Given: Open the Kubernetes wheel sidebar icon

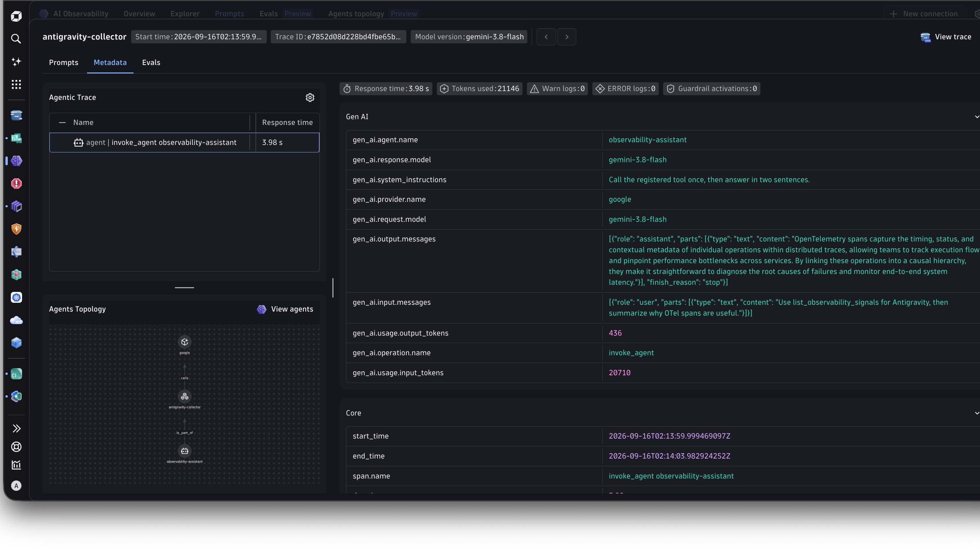Looking at the screenshot, I should (x=16, y=297).
